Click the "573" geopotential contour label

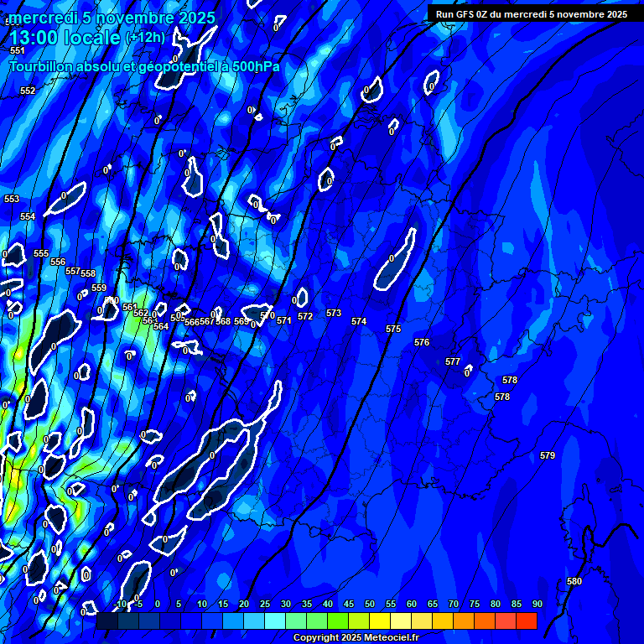pos(334,313)
